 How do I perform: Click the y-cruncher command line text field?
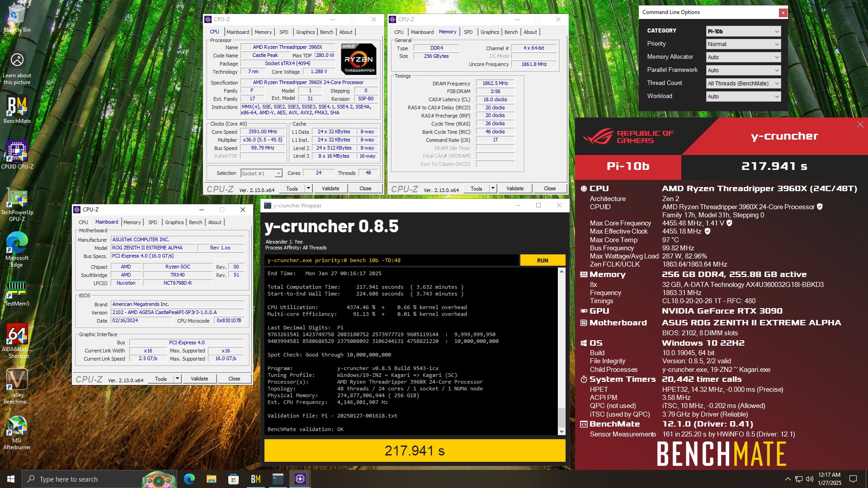pyautogui.click(x=392, y=260)
